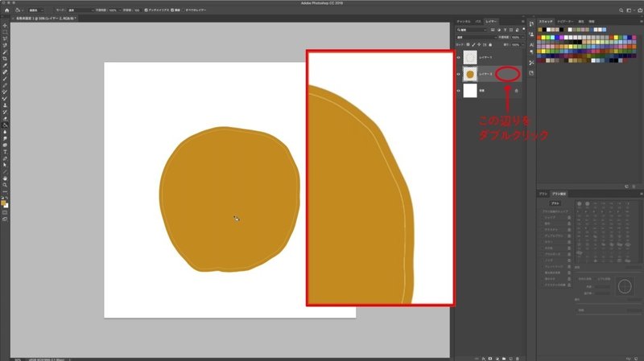Image resolution: width=644 pixels, height=361 pixels.
Task: Enable the シェイプ brush setting checkbox
Action: click(x=543, y=218)
